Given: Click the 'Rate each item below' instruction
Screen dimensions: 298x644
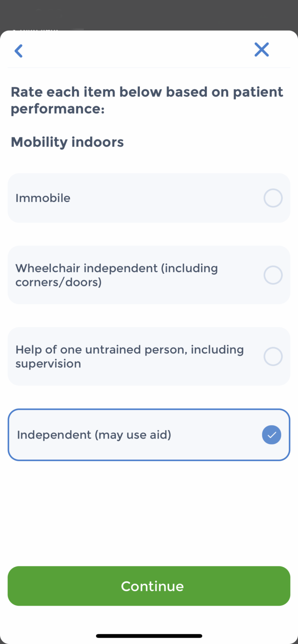Looking at the screenshot, I should 146,92.
